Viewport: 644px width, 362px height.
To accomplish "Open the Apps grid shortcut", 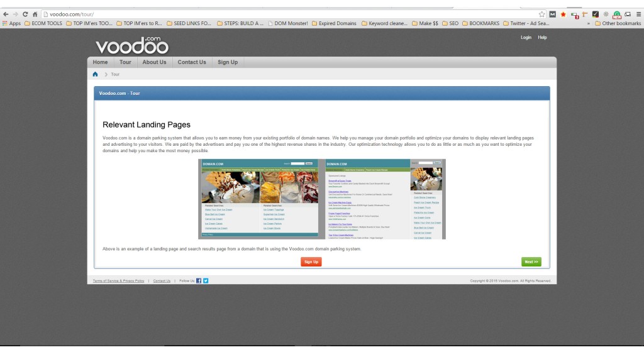I will tap(11, 23).
